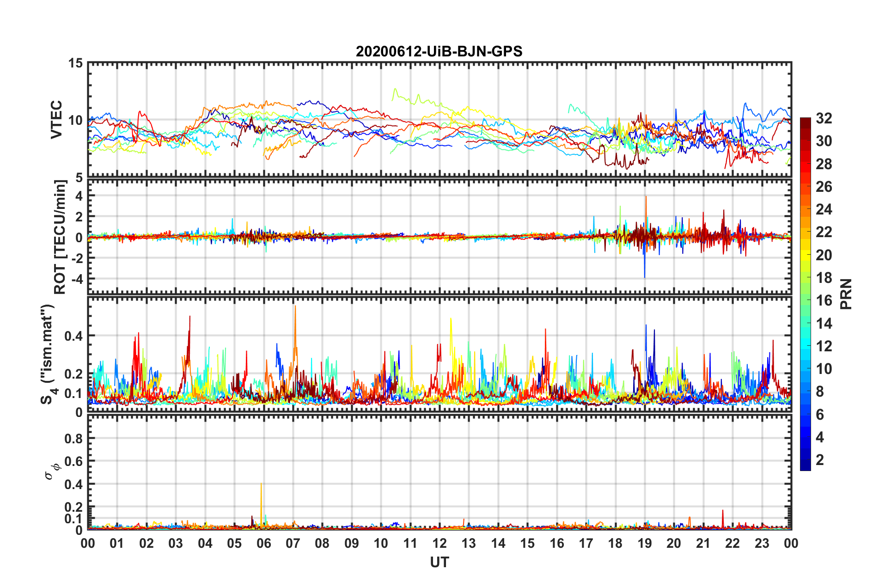The image size is (879, 588).
Task: Click the 0.8 tick on sigma-phi axis
Action: click(x=73, y=438)
